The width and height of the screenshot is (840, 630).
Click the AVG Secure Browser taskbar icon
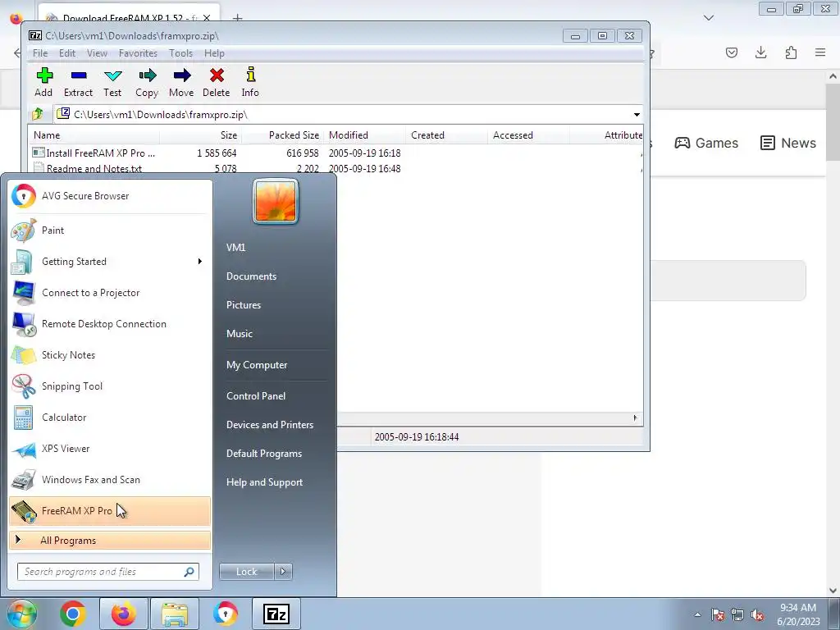(226, 614)
